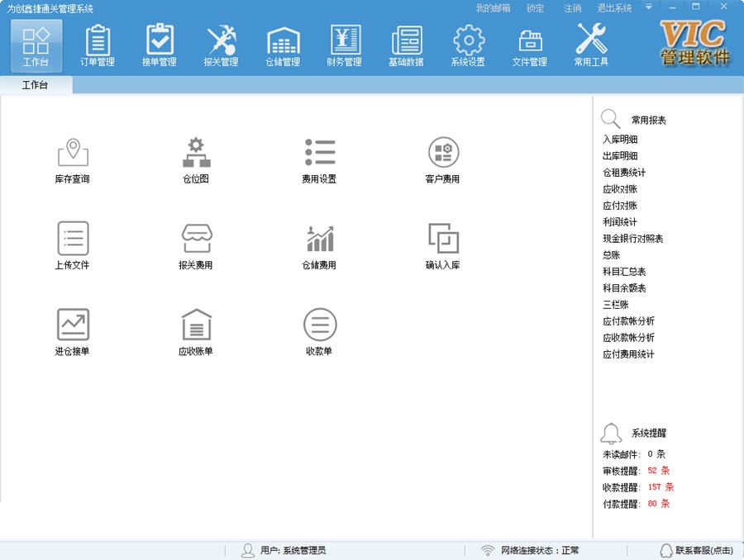Open 应付款帐分析 report
744x560 pixels.
pyautogui.click(x=629, y=321)
